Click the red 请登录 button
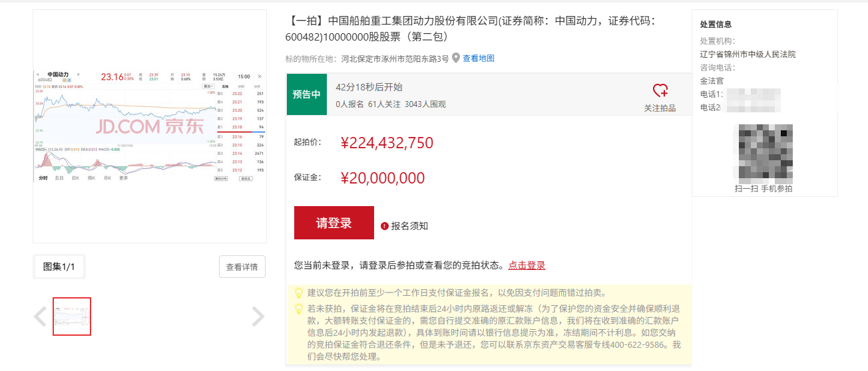Viewport: 868px width, 371px height. coord(334,223)
